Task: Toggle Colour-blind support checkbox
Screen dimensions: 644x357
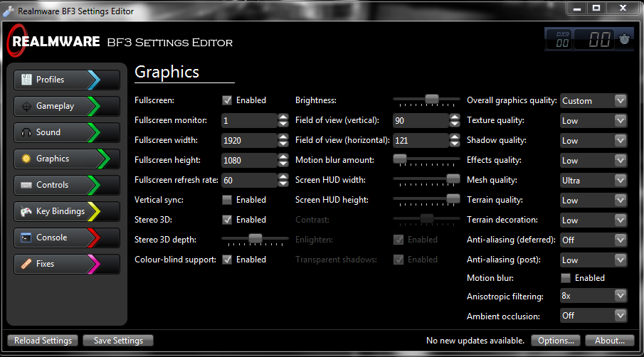Action: click(227, 260)
